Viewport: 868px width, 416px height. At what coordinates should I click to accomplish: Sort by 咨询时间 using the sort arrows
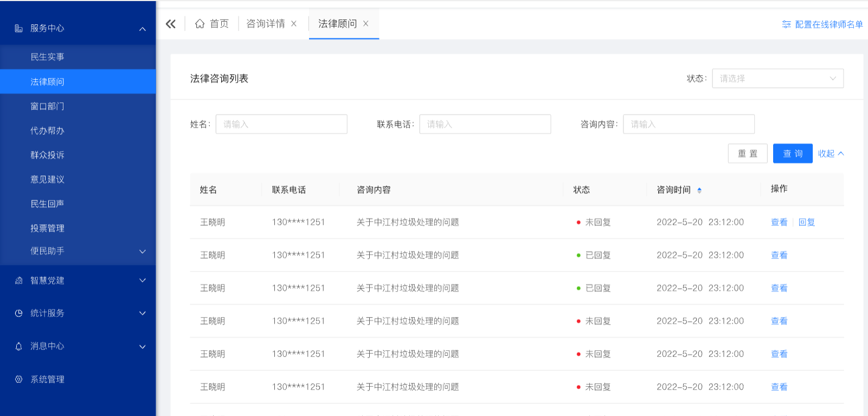(x=699, y=190)
